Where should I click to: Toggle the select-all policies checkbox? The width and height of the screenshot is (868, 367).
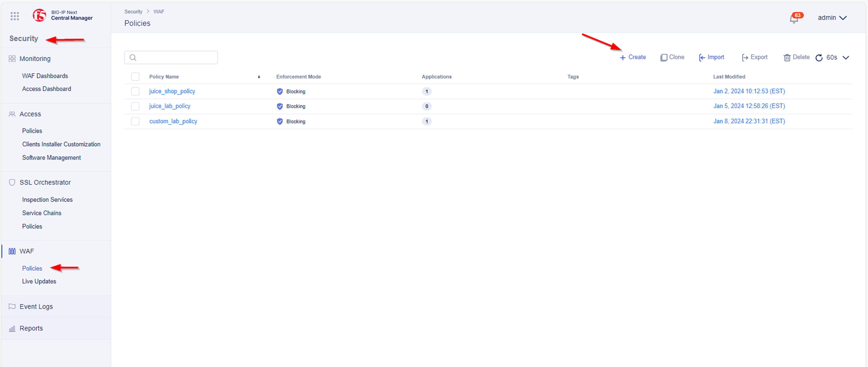[135, 77]
